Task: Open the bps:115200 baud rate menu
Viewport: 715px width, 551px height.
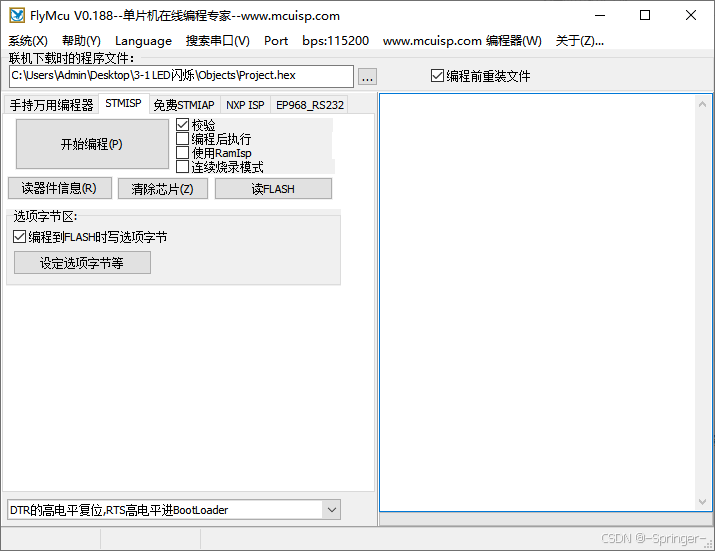Action: [335, 41]
